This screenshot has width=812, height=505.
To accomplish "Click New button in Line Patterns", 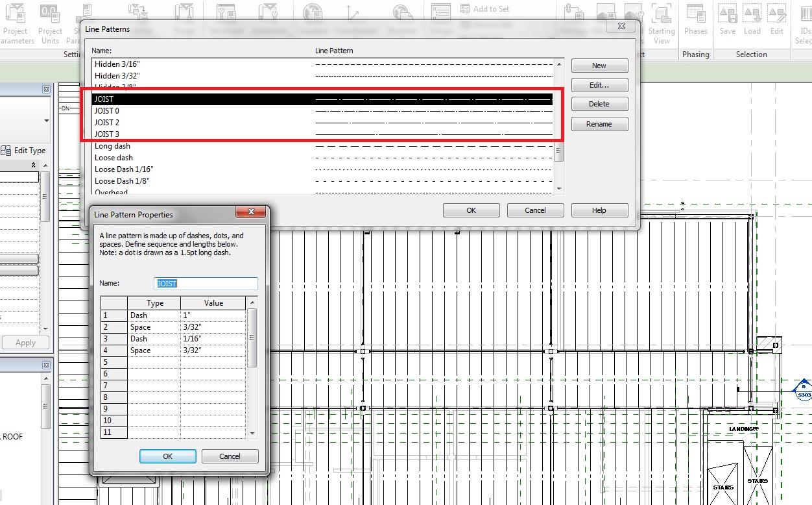I will (599, 66).
